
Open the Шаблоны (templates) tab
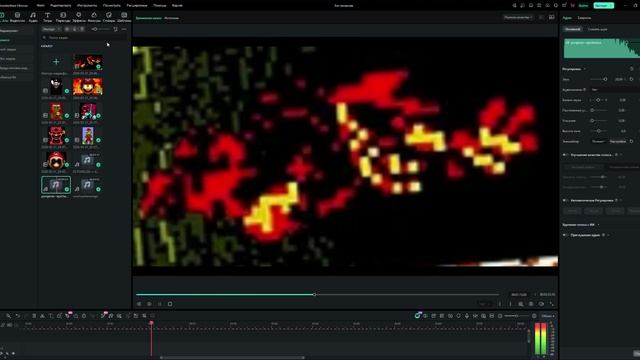(124, 17)
